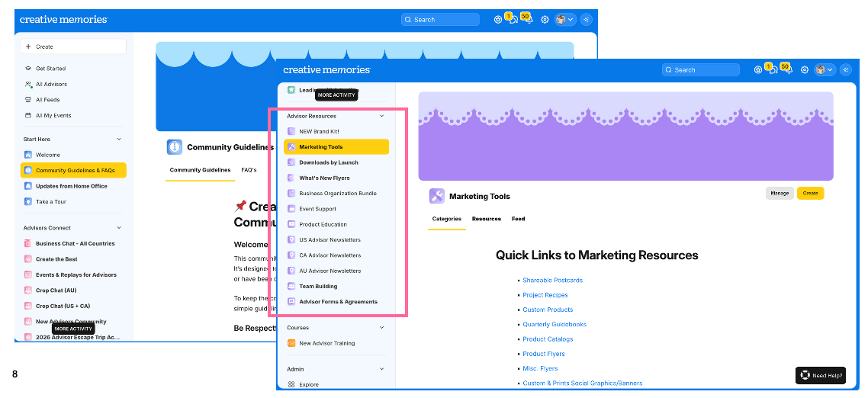Open the Need Help? widget
The width and height of the screenshot is (868, 398).
821,375
